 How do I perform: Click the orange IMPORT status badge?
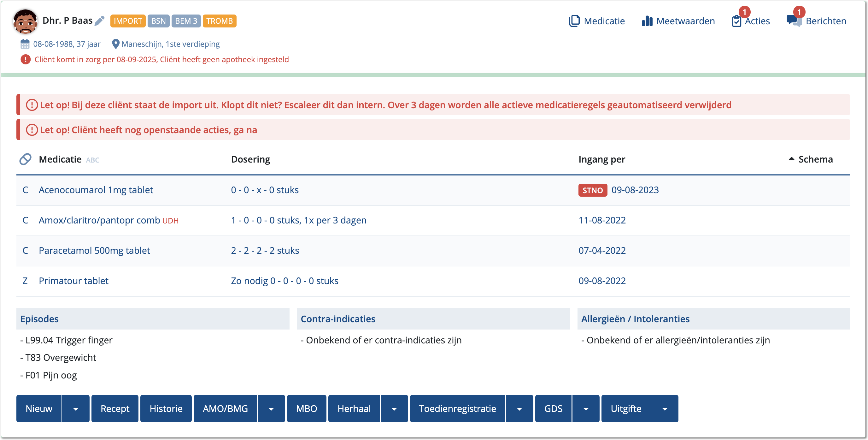pos(128,21)
